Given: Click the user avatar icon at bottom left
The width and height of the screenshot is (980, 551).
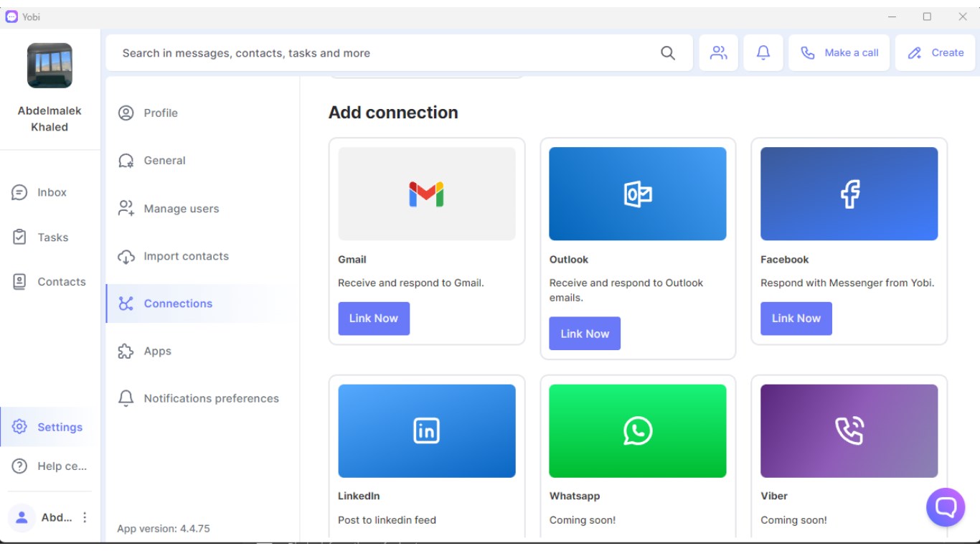Looking at the screenshot, I should [22, 517].
